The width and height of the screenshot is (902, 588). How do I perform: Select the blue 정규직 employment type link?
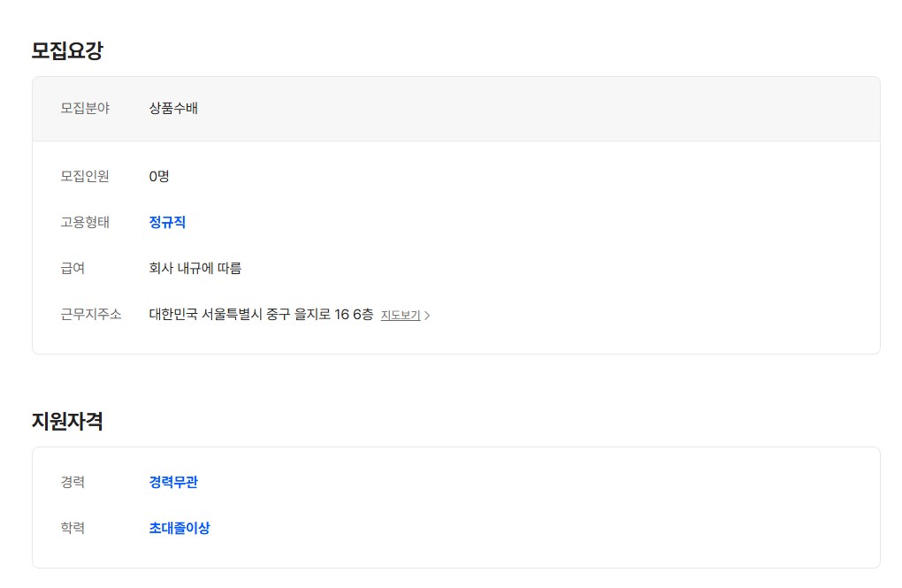pyautogui.click(x=167, y=222)
